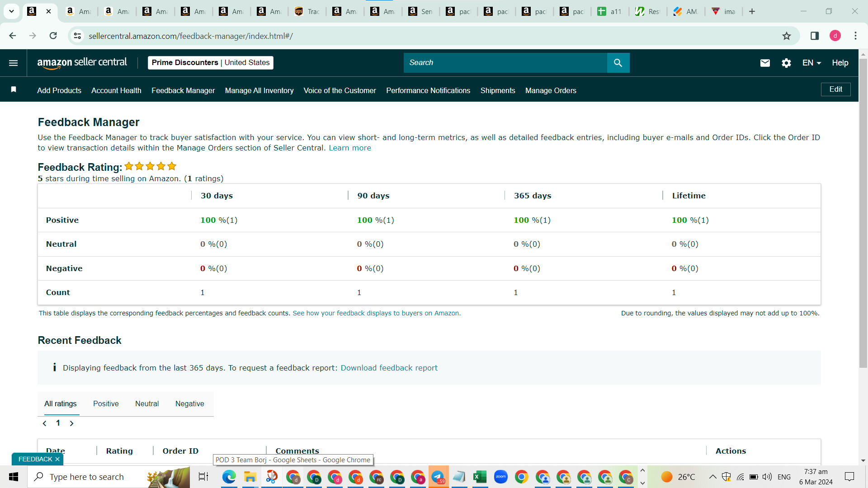This screenshot has height=488, width=868.
Task: Click the Order ID column heading
Action: [180, 451]
